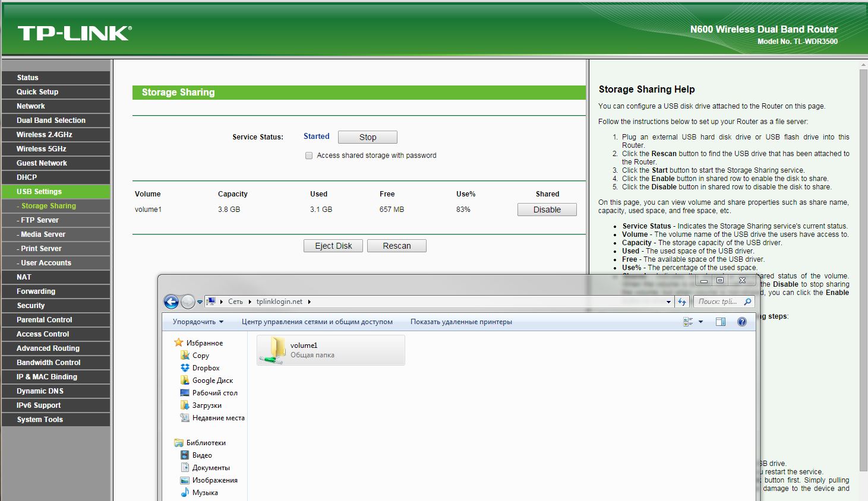Click the Изображения library icon
Viewport: 868px width, 501px height.
pos(185,480)
